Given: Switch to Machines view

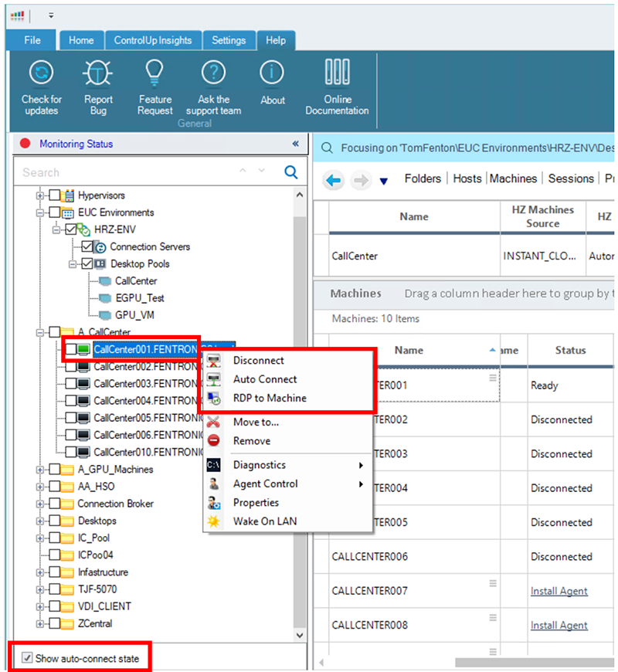Looking at the screenshot, I should coord(513,178).
